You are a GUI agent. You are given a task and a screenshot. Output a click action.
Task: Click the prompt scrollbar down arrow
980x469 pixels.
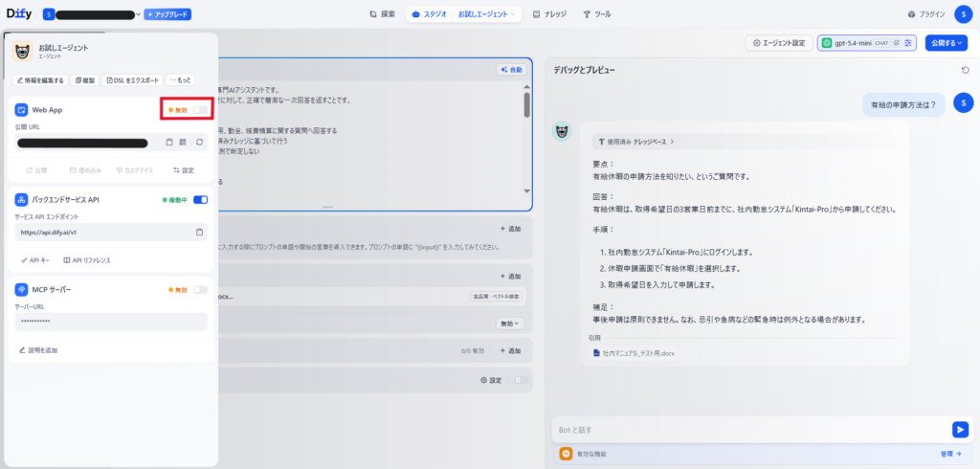[527, 190]
